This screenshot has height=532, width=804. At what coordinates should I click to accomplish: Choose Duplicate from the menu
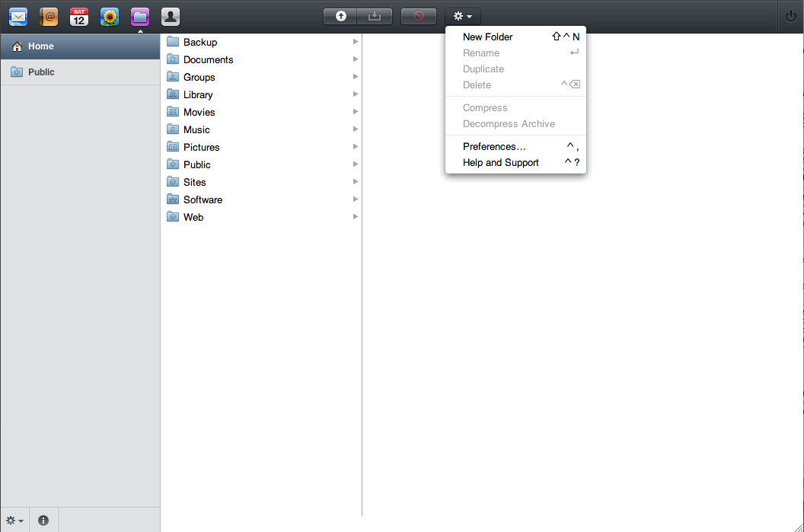point(516,68)
